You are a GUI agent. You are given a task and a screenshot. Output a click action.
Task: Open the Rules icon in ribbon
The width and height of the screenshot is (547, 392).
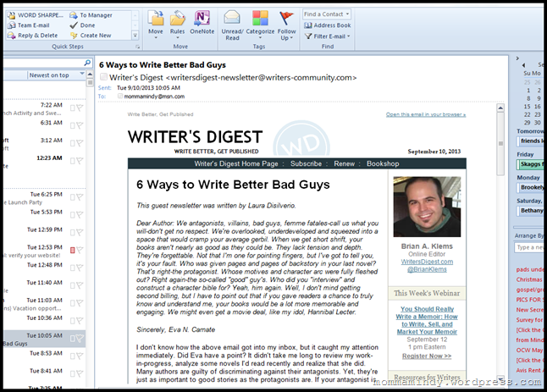click(177, 18)
